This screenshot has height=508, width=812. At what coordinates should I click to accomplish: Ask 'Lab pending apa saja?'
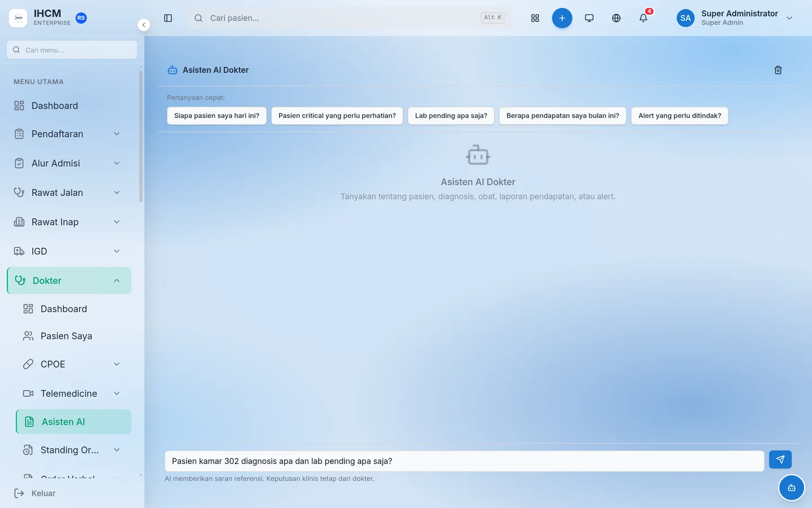tap(451, 116)
